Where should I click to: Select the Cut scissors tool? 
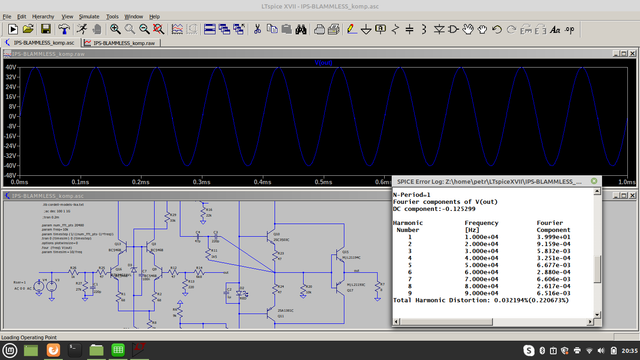coord(257,29)
